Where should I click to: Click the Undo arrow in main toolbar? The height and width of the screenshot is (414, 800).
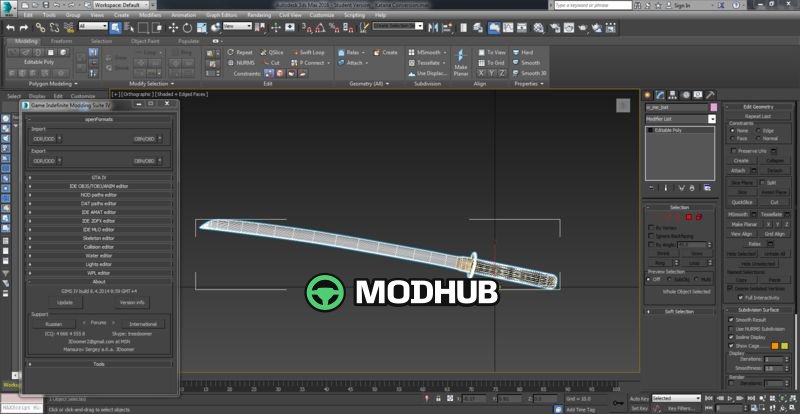[10, 28]
